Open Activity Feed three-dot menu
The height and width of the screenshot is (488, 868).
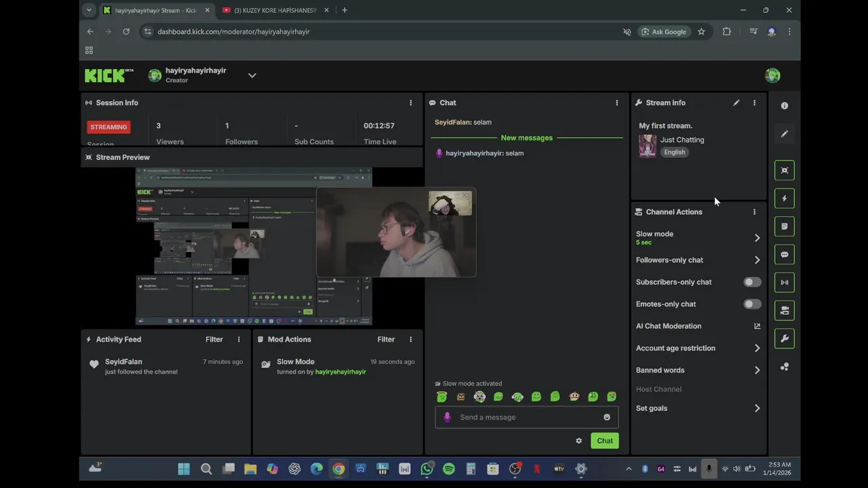point(239,340)
